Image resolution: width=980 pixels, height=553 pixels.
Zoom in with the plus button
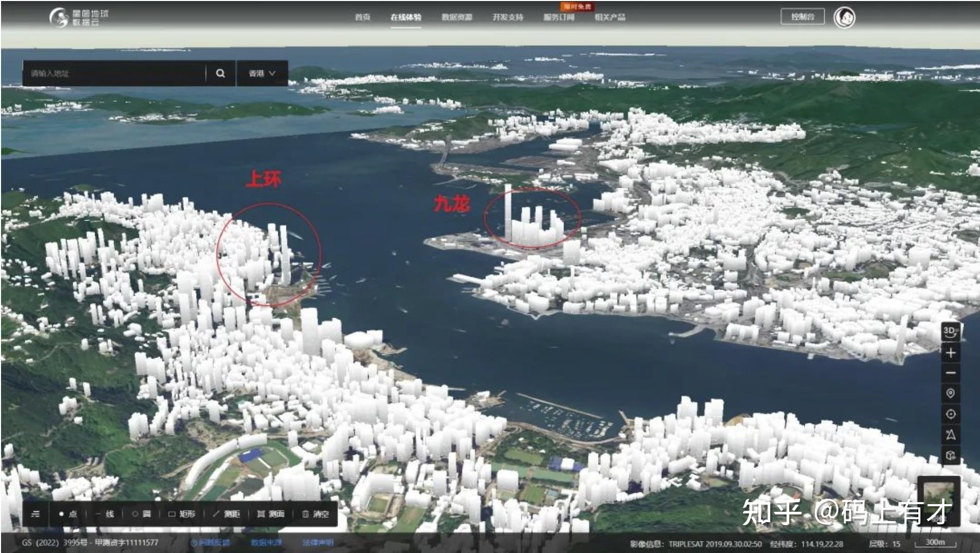point(950,353)
